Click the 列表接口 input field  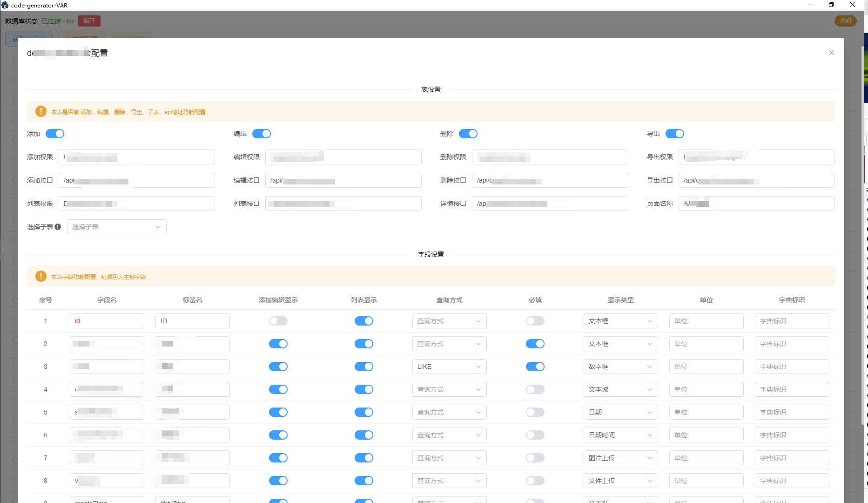tap(343, 204)
